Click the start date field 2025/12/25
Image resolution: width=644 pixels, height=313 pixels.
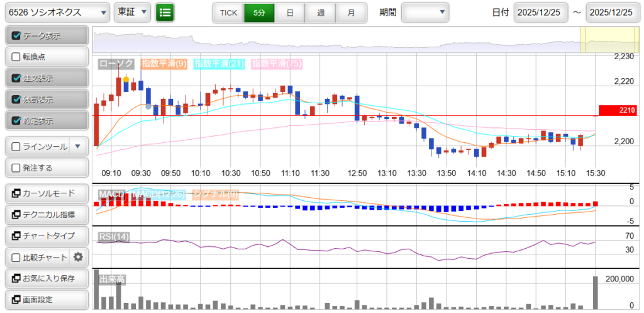point(540,13)
